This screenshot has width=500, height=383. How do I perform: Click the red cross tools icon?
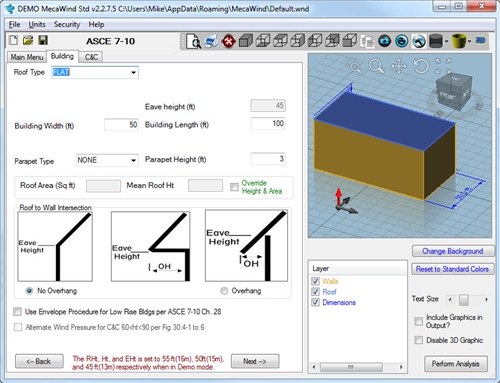pos(228,41)
